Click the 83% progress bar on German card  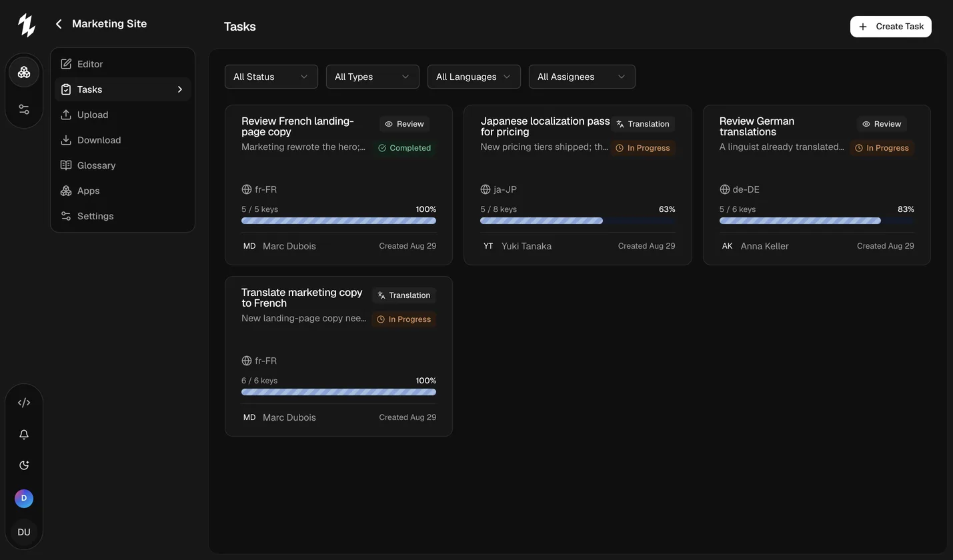point(817,221)
